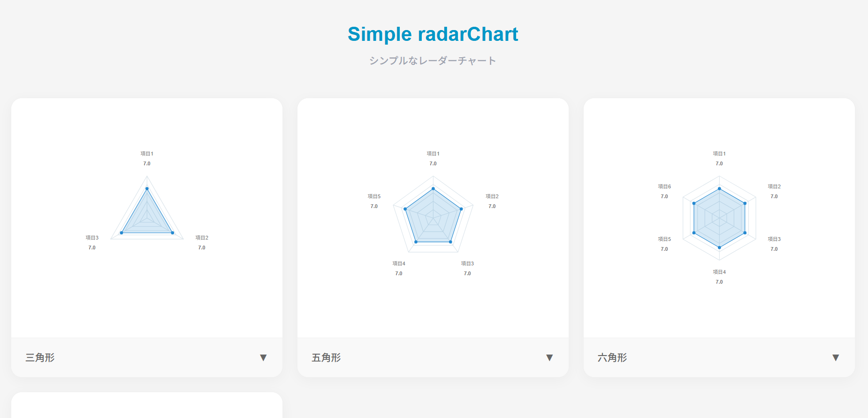
Task: Select the 五角形 card footer
Action: [326, 357]
